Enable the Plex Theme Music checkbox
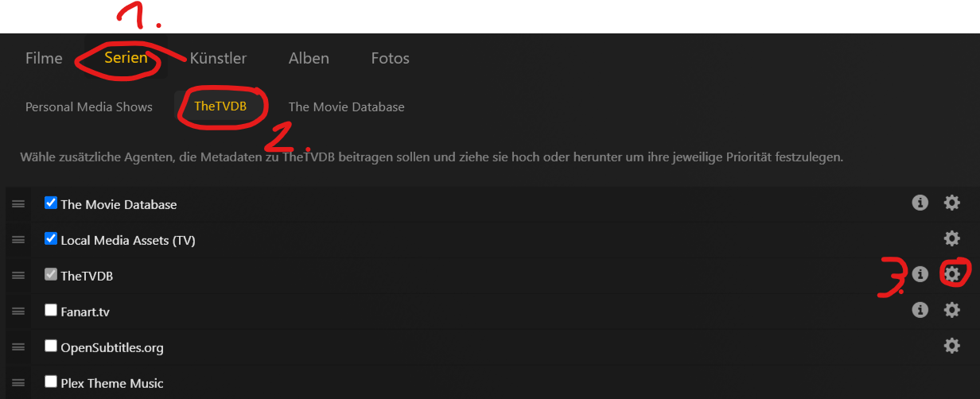This screenshot has height=399, width=980. tap(51, 382)
